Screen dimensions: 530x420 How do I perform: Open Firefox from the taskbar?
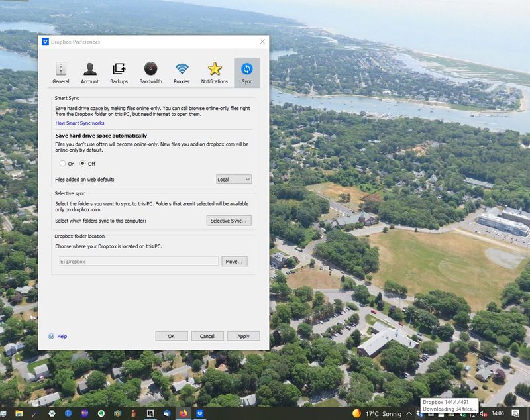pos(184,413)
